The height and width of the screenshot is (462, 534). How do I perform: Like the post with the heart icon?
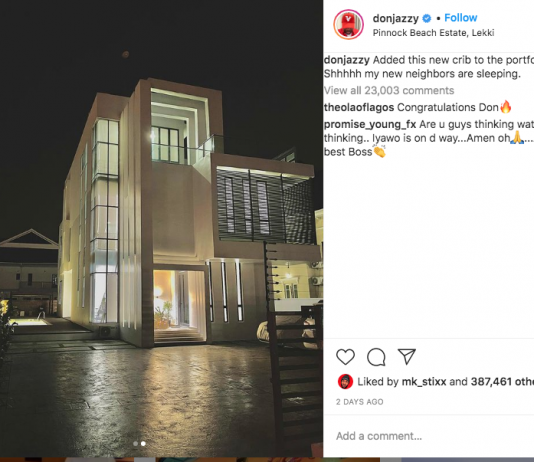coord(345,357)
